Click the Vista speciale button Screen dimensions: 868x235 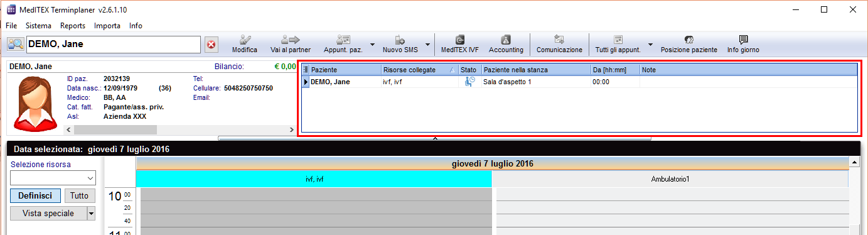(x=48, y=213)
